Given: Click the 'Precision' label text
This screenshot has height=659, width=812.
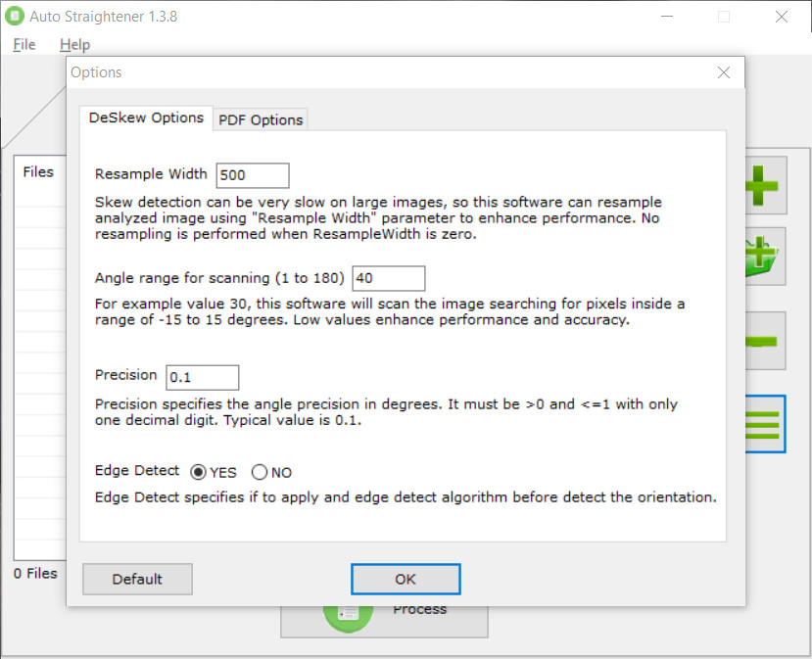Looking at the screenshot, I should tap(125, 375).
